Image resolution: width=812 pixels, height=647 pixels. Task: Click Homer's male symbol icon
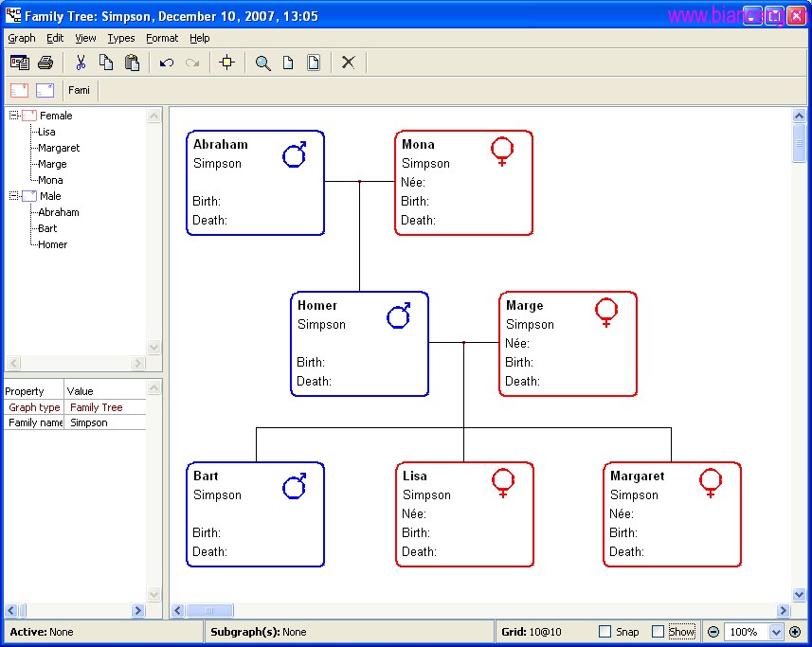tap(399, 315)
